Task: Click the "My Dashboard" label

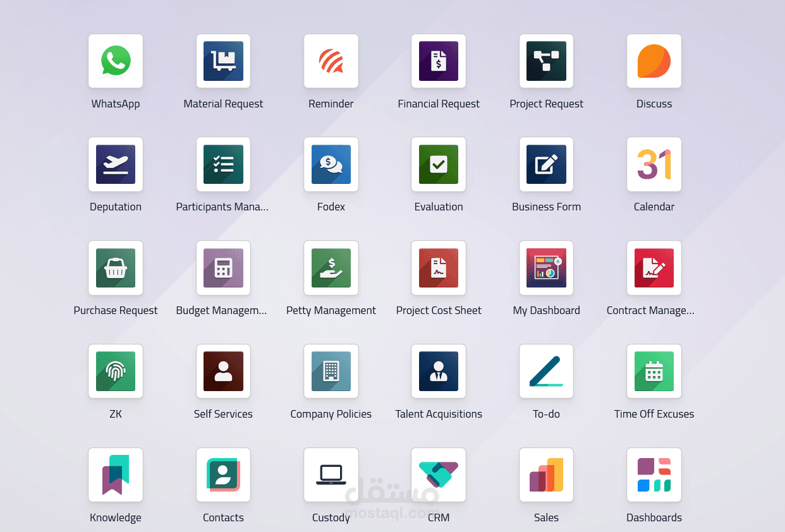Action: pos(546,310)
